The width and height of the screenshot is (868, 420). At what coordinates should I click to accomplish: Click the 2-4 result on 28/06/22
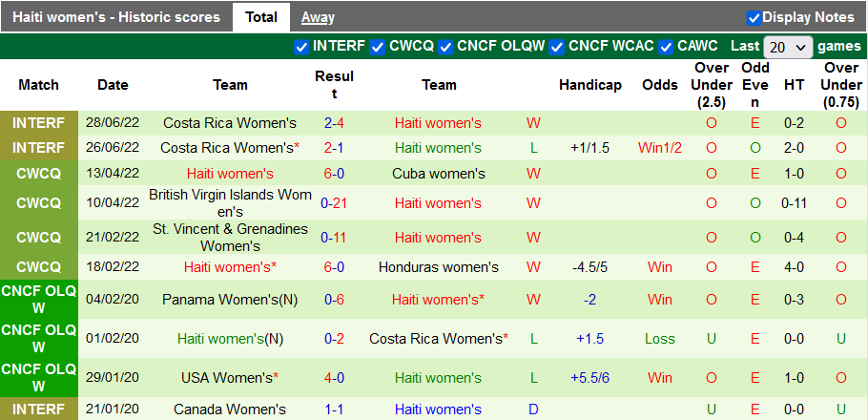334,123
